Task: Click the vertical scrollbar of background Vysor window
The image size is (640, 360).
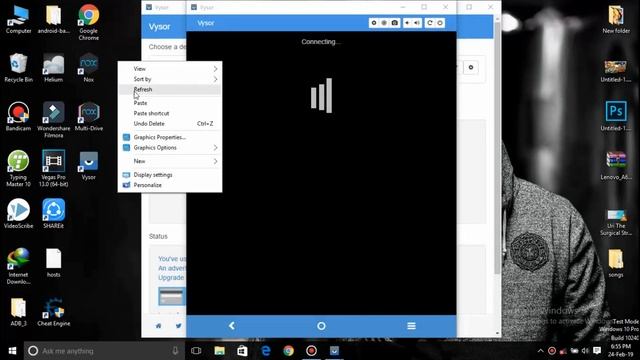Action: coord(497,147)
